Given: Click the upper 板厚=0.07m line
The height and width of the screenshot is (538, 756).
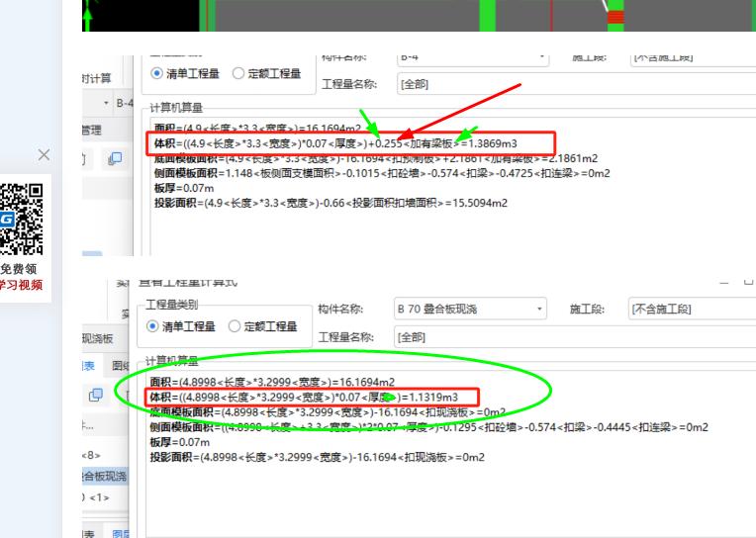Looking at the screenshot, I should pyautogui.click(x=184, y=188).
